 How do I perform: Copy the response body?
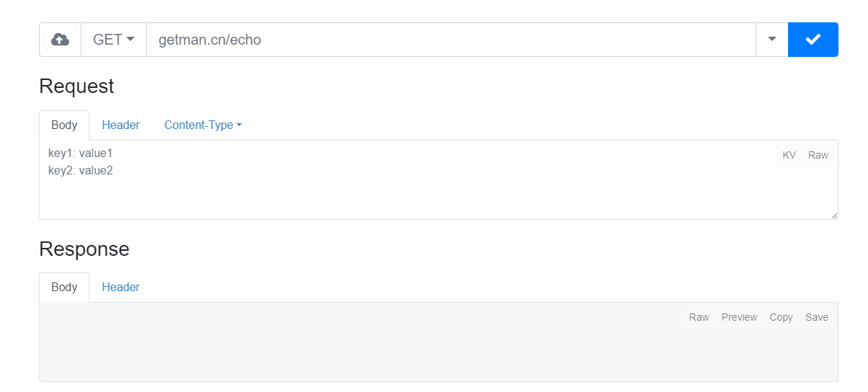[x=781, y=317]
